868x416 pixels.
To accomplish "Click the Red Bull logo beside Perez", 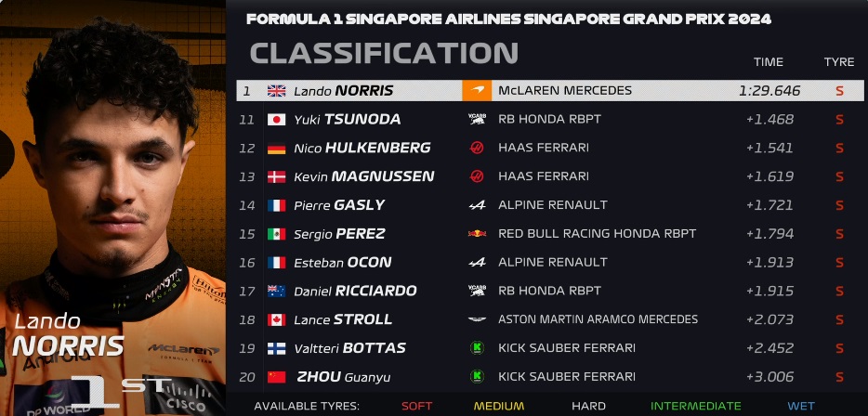I will [x=477, y=234].
